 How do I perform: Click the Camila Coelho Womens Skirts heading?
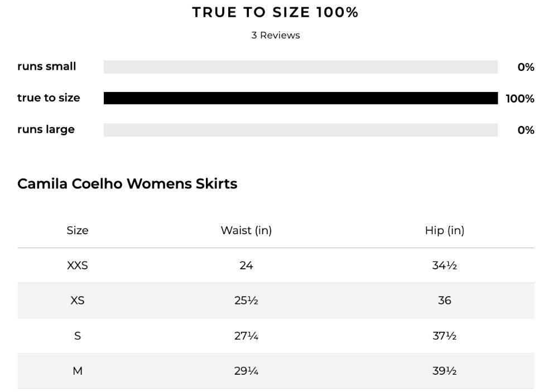pyautogui.click(x=127, y=183)
